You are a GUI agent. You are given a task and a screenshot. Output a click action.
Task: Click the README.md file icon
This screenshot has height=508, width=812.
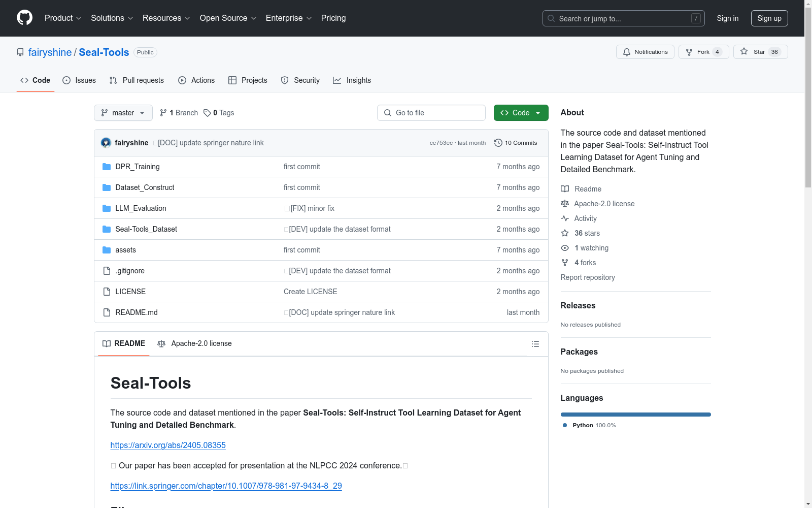pos(107,312)
